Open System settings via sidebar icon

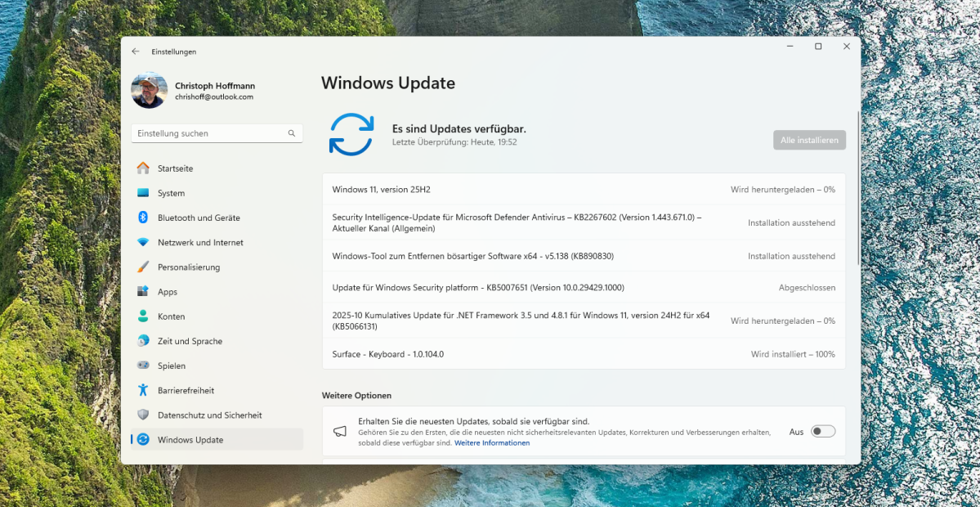point(144,193)
